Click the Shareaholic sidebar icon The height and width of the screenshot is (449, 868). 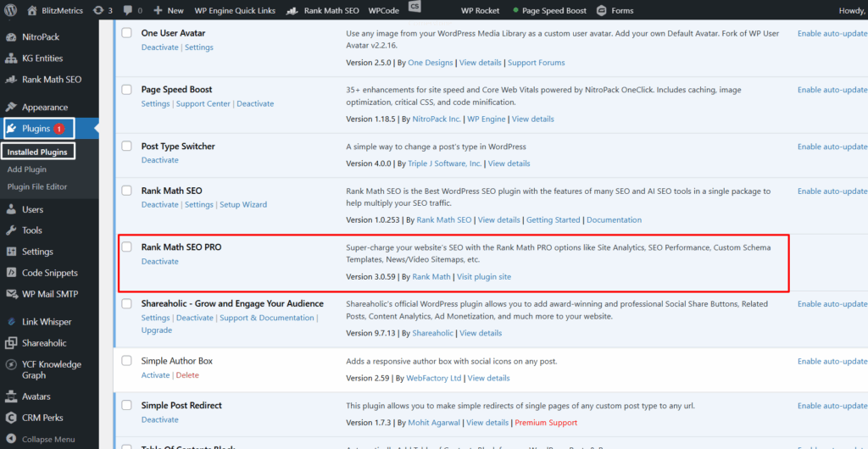(10, 343)
